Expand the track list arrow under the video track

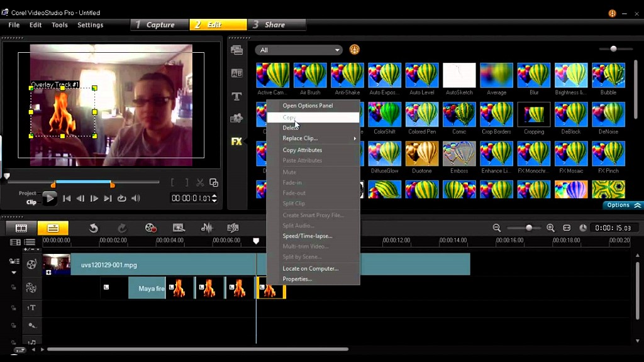(x=14, y=273)
